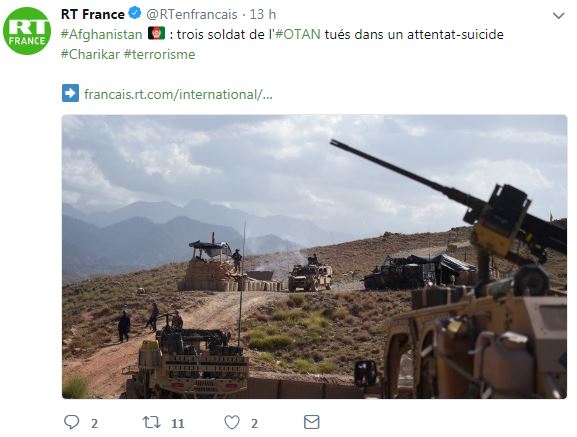Click the RT France account name

[93, 14]
